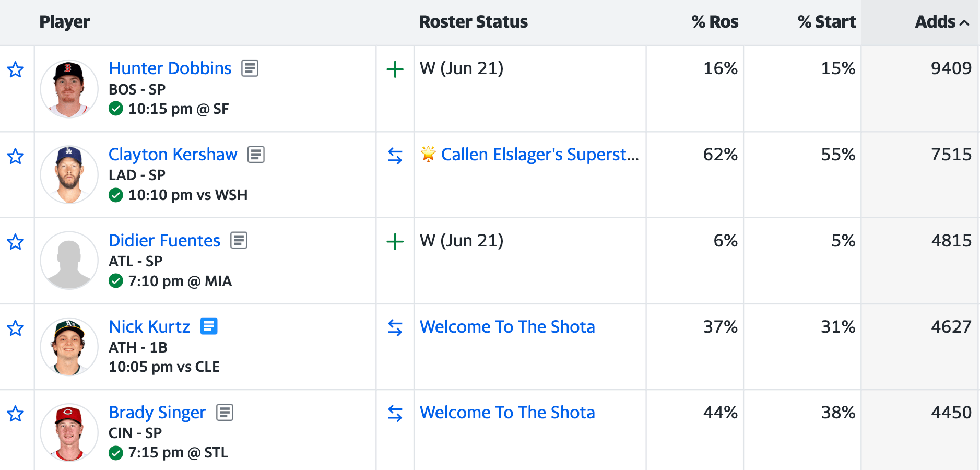Toggle the watch star for Brady Singer

pyautogui.click(x=16, y=414)
